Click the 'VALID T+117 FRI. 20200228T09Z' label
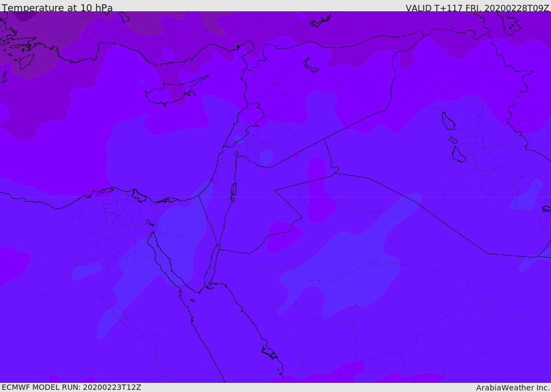Viewport: 551px width, 392px height. click(x=477, y=8)
